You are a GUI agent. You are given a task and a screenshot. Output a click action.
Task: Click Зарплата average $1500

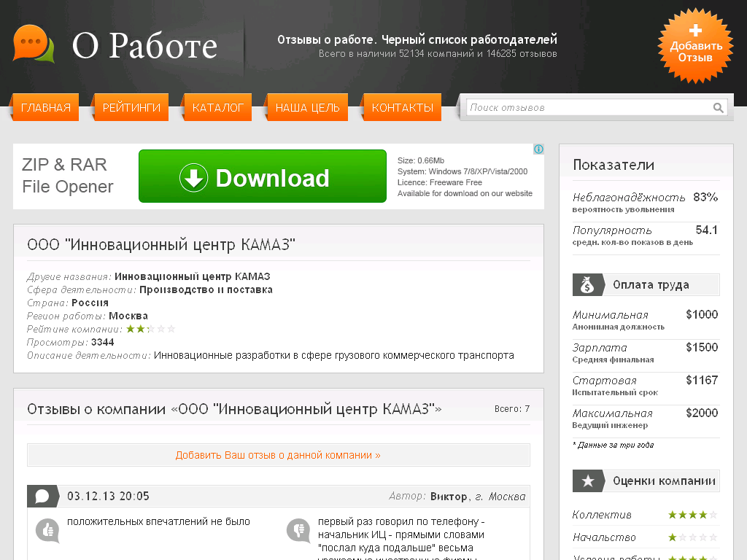pyautogui.click(x=702, y=347)
